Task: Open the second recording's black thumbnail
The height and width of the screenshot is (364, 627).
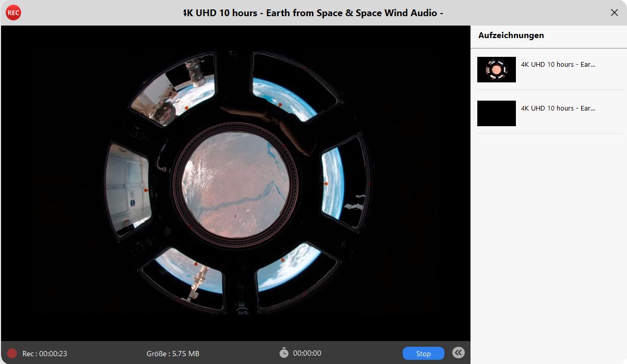Action: tap(496, 113)
